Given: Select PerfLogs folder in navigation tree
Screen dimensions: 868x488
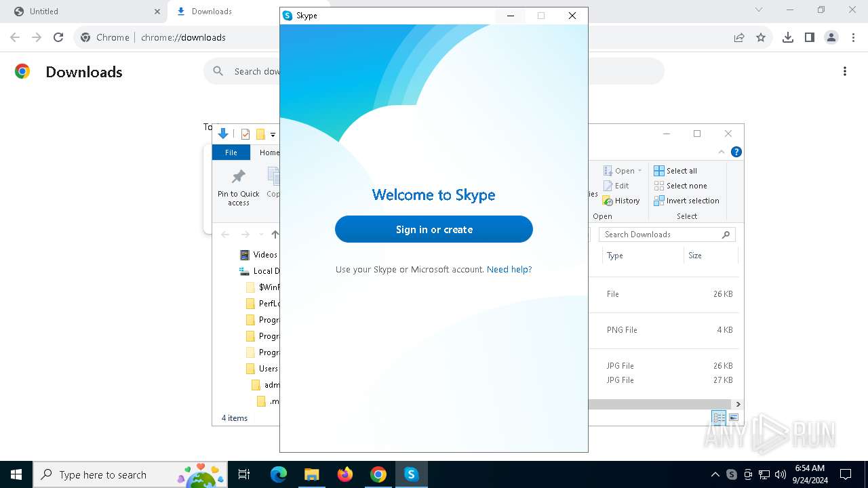Looking at the screenshot, I should click(262, 304).
